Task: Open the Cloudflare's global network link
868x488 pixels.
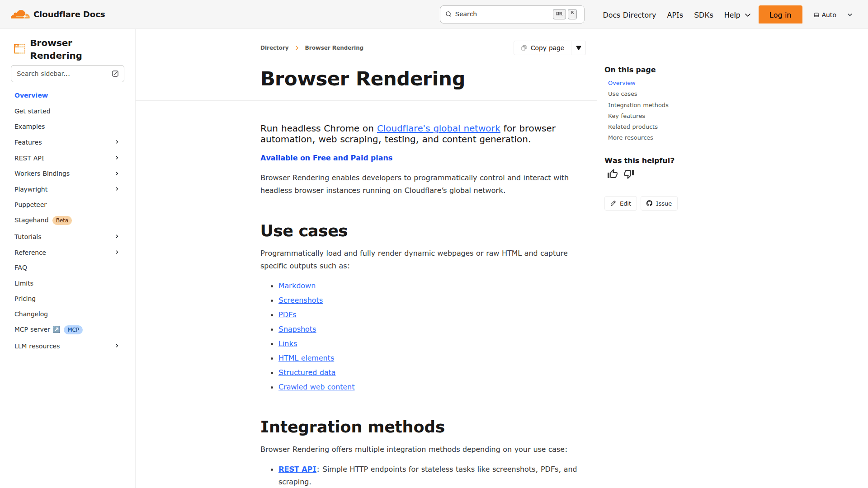Action: pyautogui.click(x=438, y=128)
